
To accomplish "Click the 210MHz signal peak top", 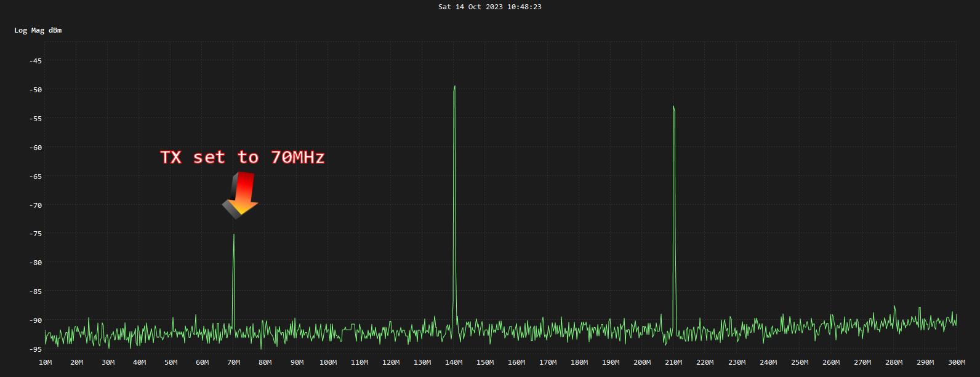I will click(673, 108).
